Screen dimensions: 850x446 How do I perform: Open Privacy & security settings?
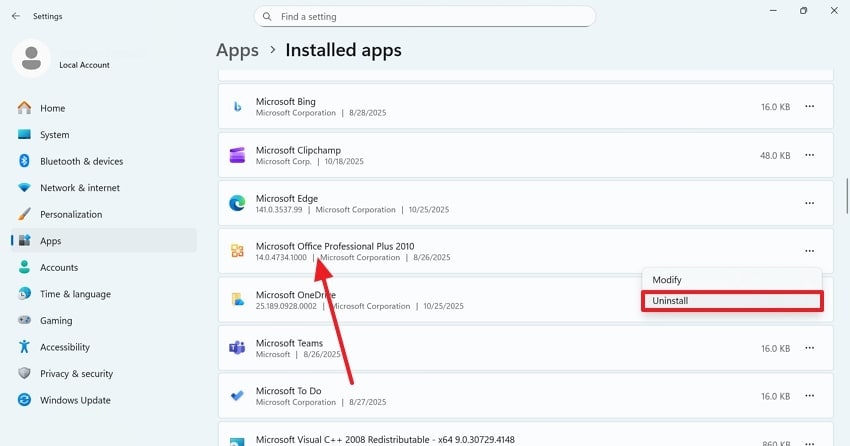coord(104,373)
